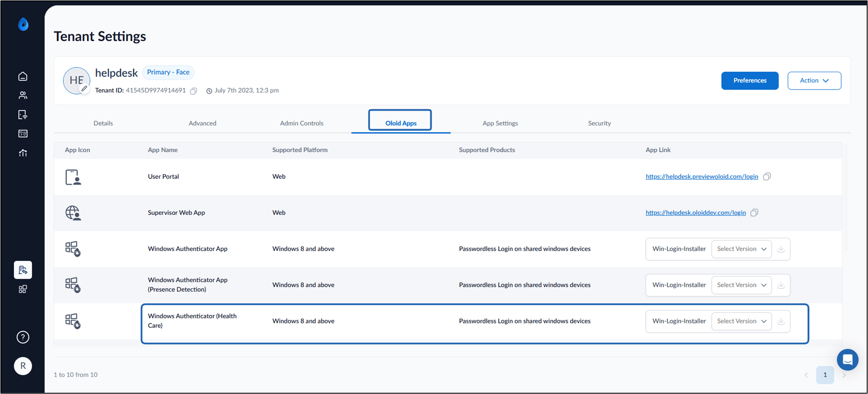Viewport: 868px width, 394px height.
Task: Open the apps grid icon in sidebar
Action: [23, 289]
